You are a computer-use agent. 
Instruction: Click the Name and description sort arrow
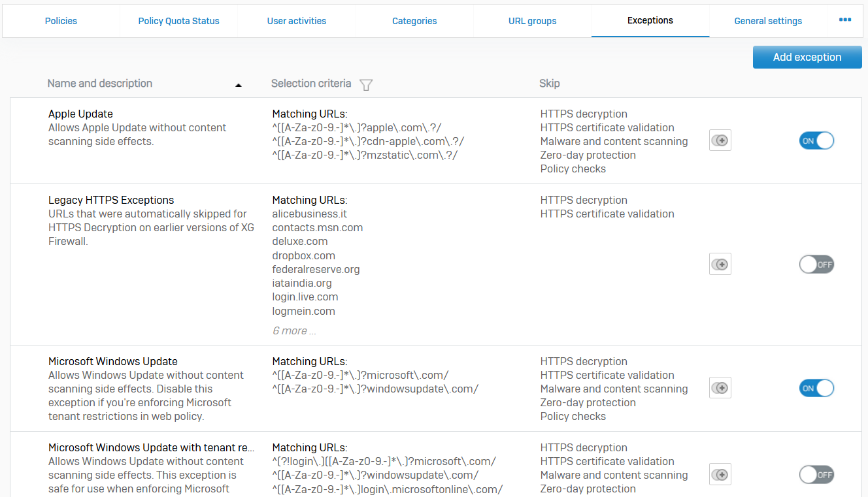[x=238, y=85]
